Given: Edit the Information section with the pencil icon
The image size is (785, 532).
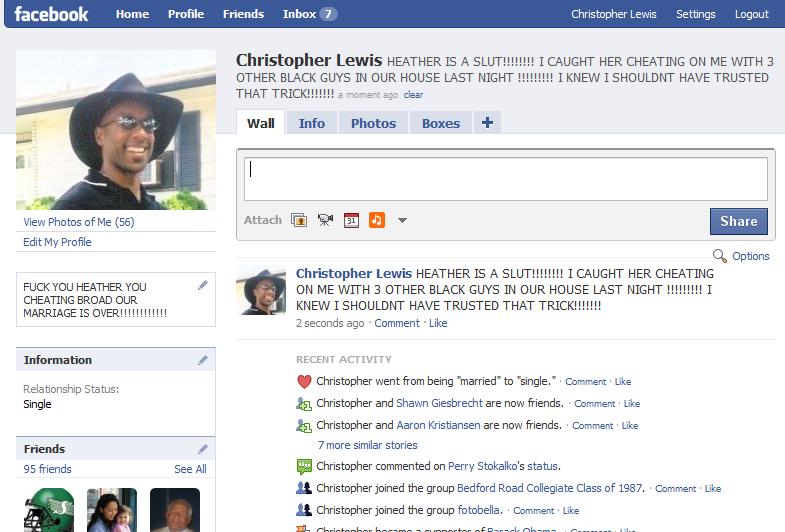Looking at the screenshot, I should [x=203, y=360].
